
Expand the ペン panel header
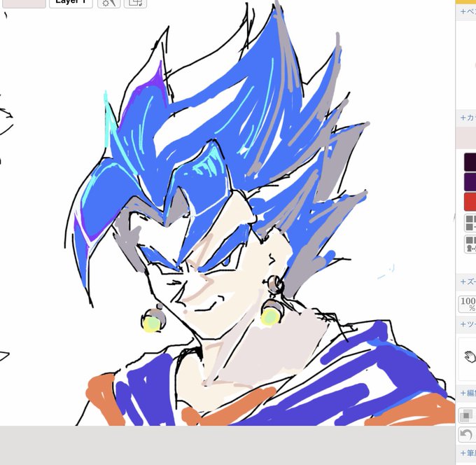468,11
